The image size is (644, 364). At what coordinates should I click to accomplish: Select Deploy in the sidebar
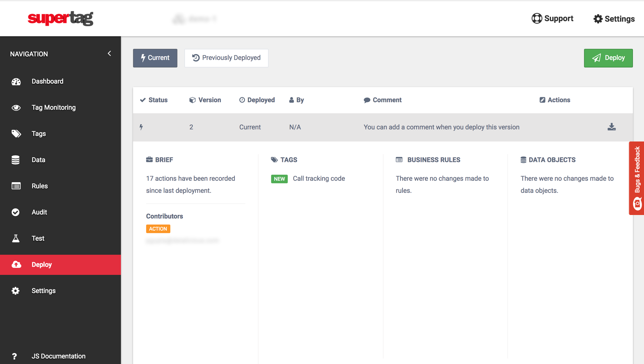(x=60, y=265)
